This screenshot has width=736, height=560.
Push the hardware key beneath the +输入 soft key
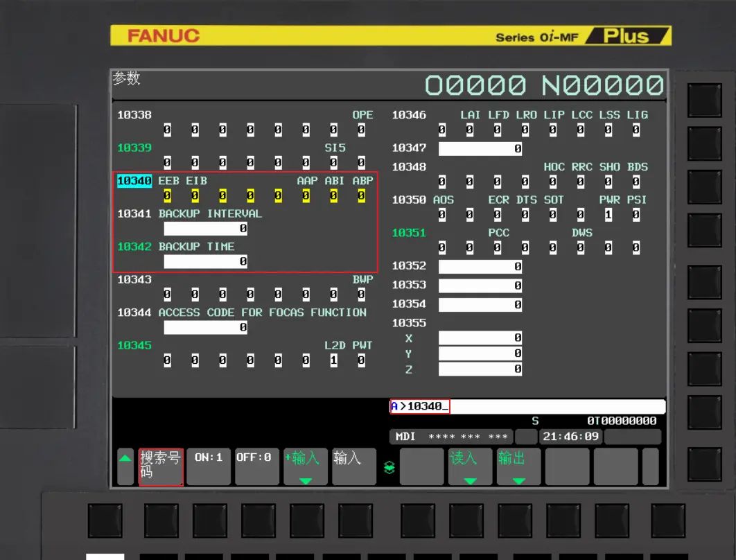306,520
